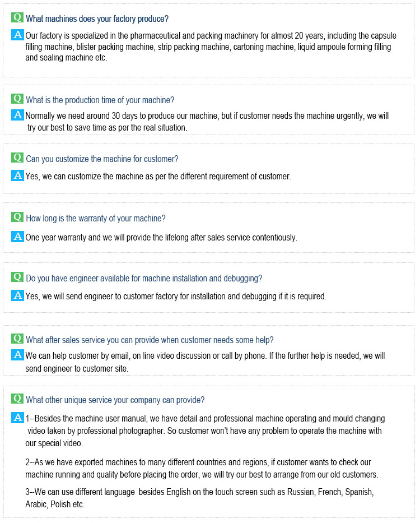Click the blue A icon beside 'Our factory is specialized'

[x=17, y=35]
